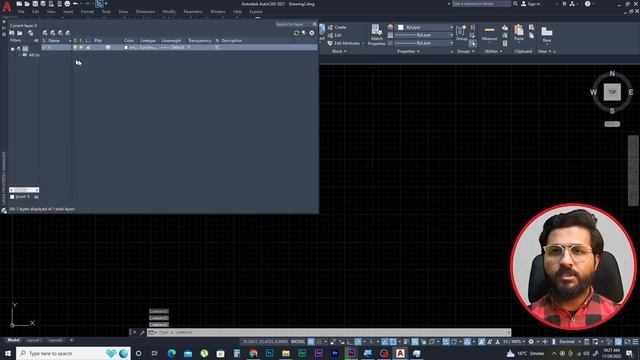Click Set Current layer icon

(68, 33)
